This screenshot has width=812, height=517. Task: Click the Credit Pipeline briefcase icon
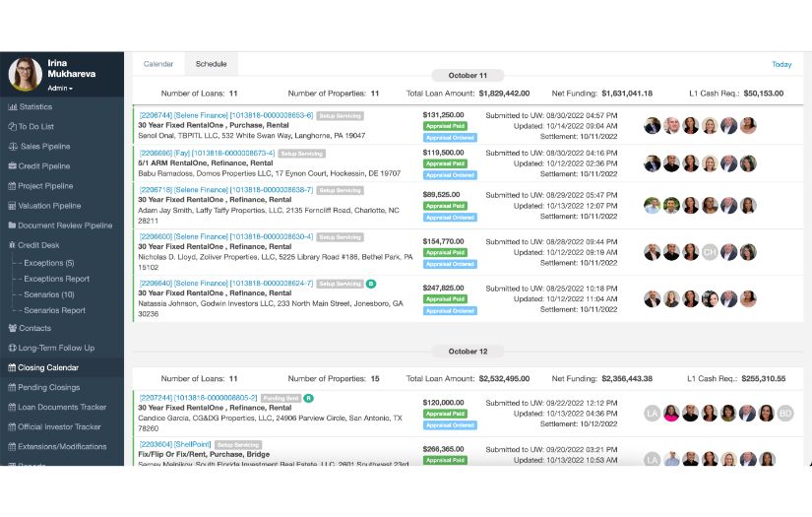point(13,165)
